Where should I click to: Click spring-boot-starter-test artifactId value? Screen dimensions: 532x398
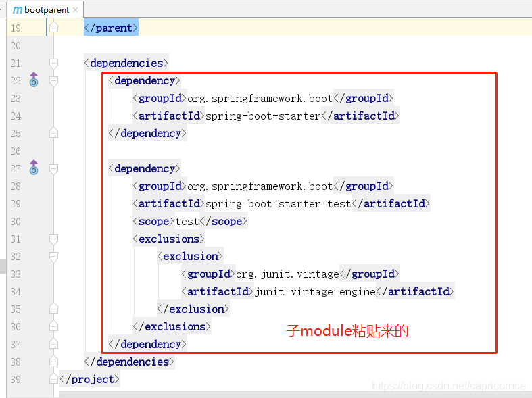(x=279, y=204)
